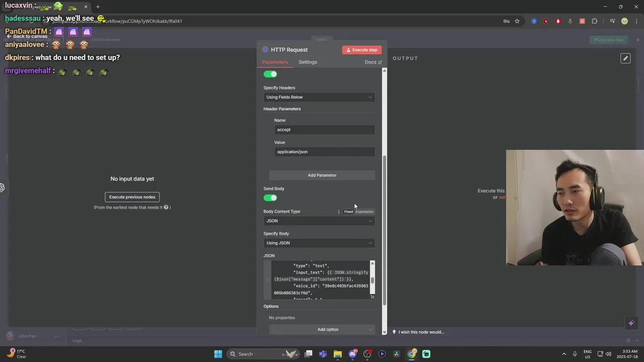Open the Chrome three-dot menu
The height and width of the screenshot is (362, 644).
click(636, 21)
